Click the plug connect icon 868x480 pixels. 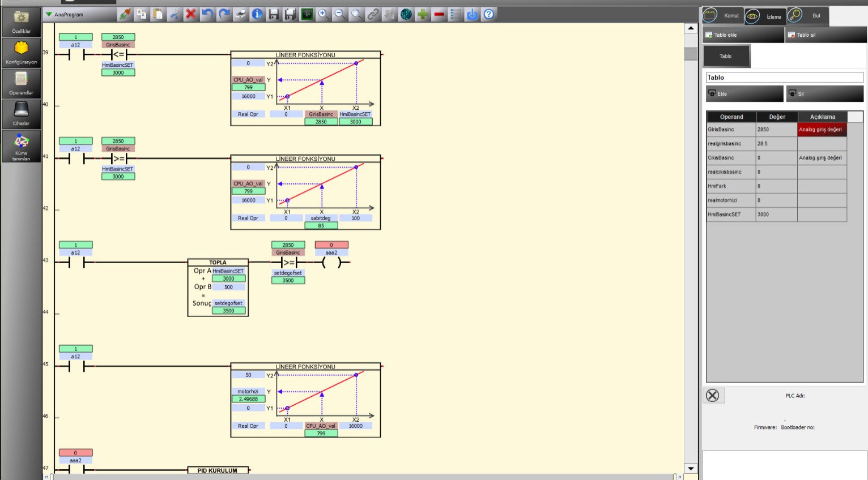[125, 14]
